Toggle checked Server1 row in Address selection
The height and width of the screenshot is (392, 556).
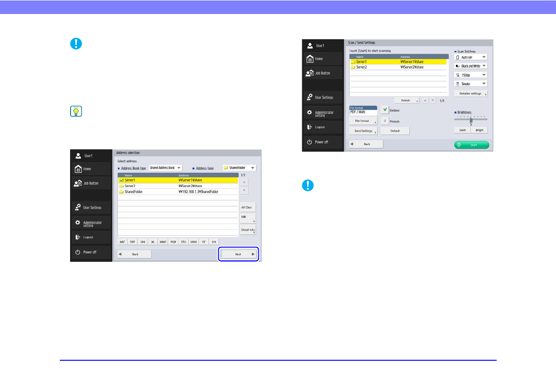click(178, 180)
